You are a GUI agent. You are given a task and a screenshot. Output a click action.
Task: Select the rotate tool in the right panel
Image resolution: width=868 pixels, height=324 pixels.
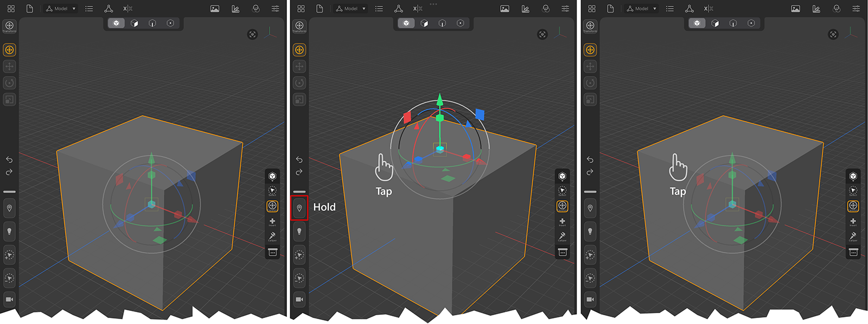590,83
